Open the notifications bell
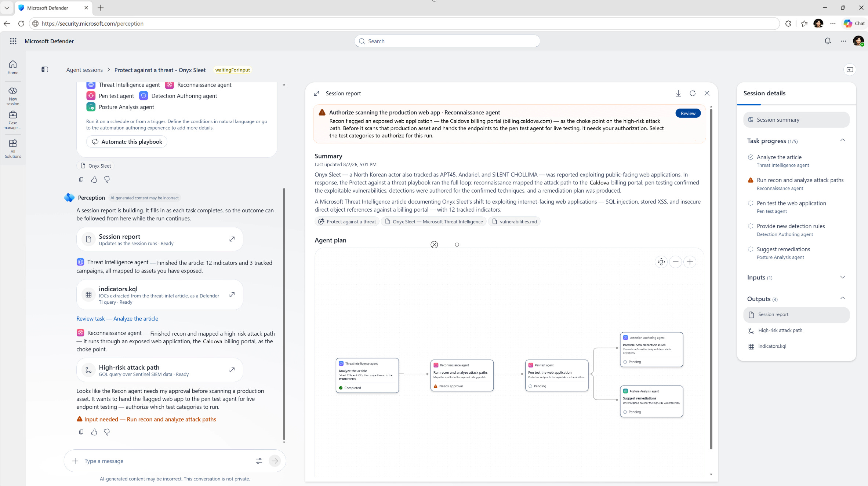Image resolution: width=868 pixels, height=486 pixels. click(x=828, y=41)
